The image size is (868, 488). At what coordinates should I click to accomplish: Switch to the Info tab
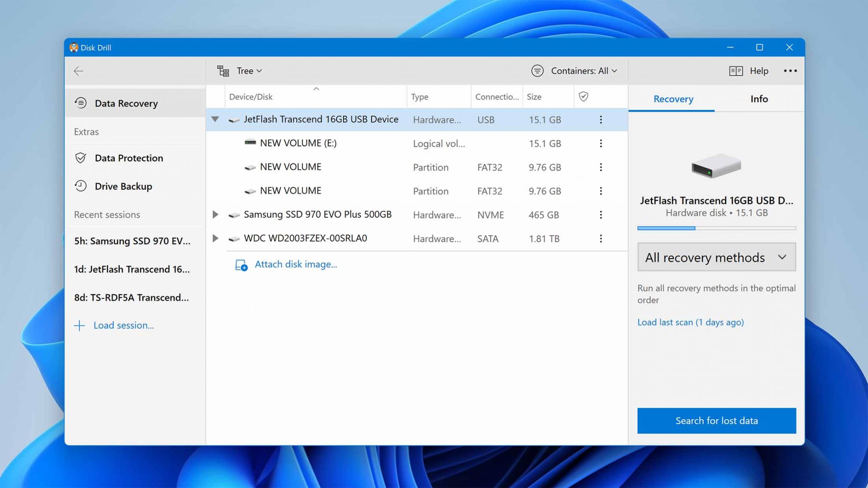[759, 99]
